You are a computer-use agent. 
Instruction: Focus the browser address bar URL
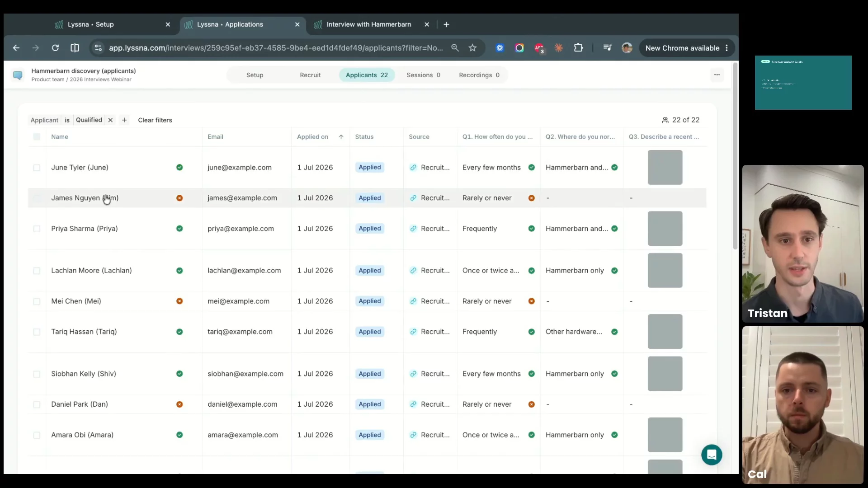coord(276,48)
